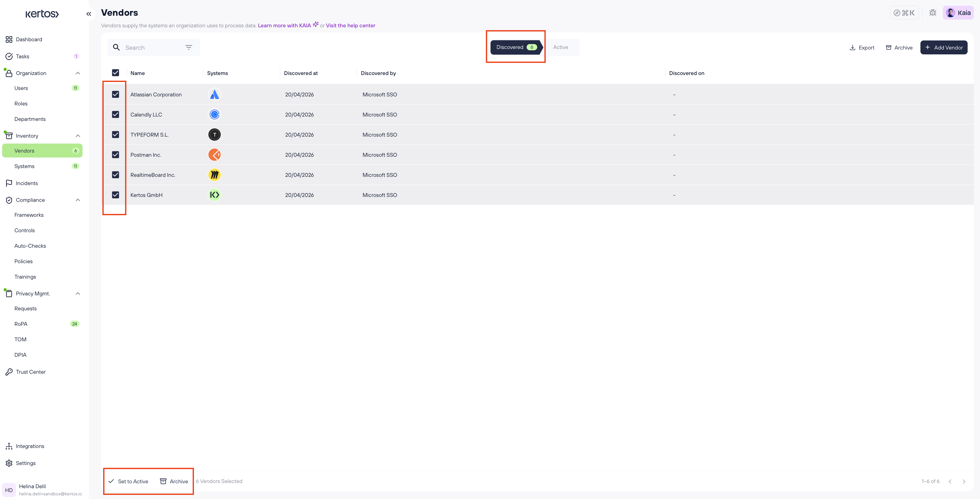The image size is (980, 499).
Task: Click the Miro system icon
Action: [215, 175]
